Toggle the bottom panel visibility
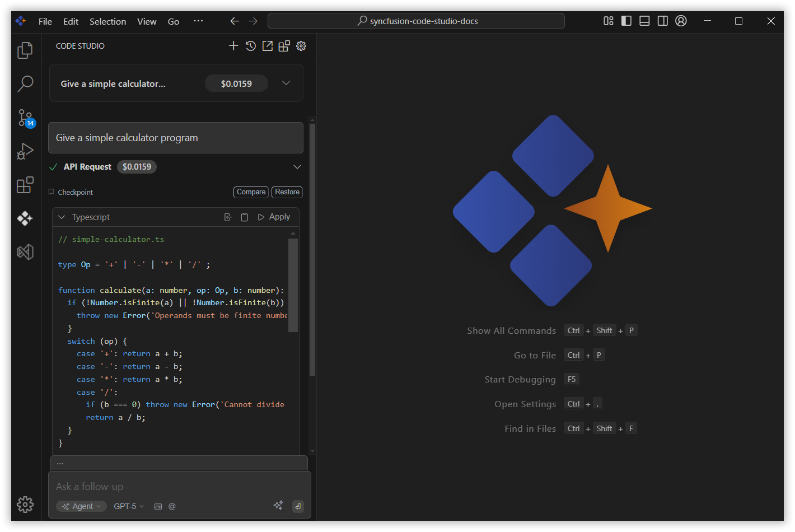The image size is (795, 532). 644,21
